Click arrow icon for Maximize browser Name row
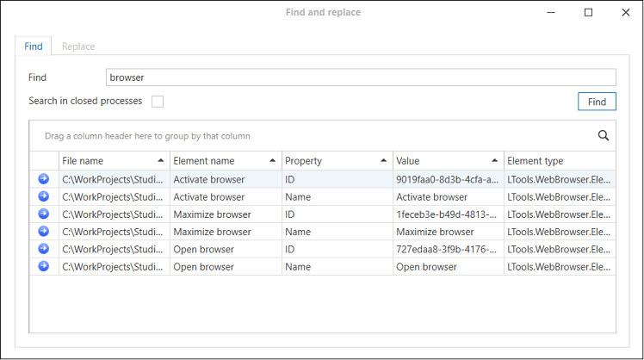 [x=44, y=231]
